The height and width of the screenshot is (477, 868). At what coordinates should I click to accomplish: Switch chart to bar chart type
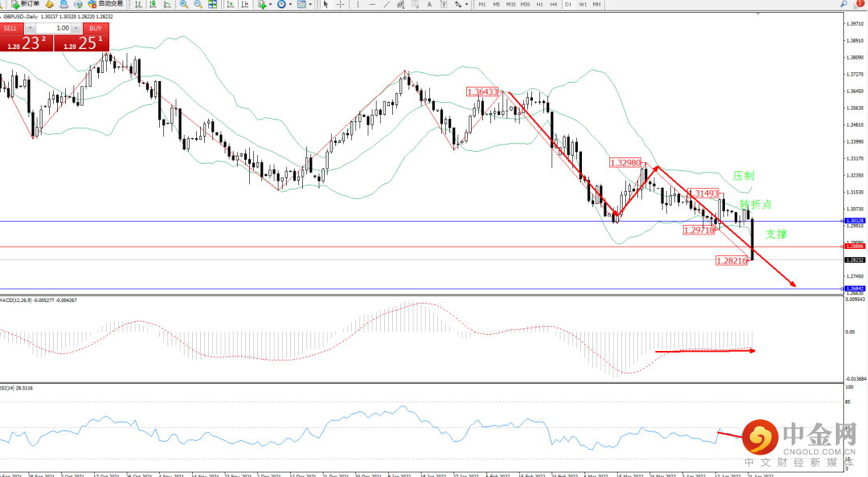tap(138, 4)
